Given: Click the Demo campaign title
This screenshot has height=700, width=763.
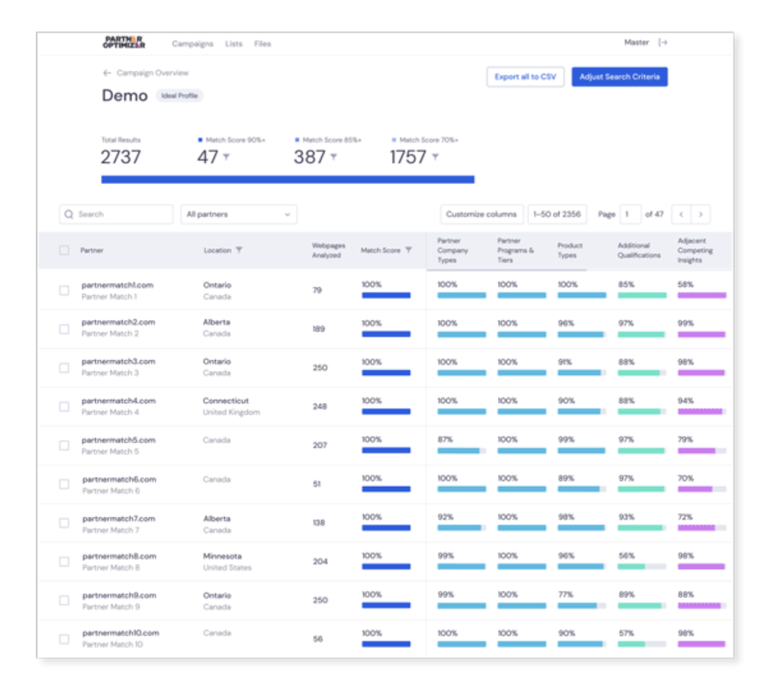Looking at the screenshot, I should click(124, 95).
